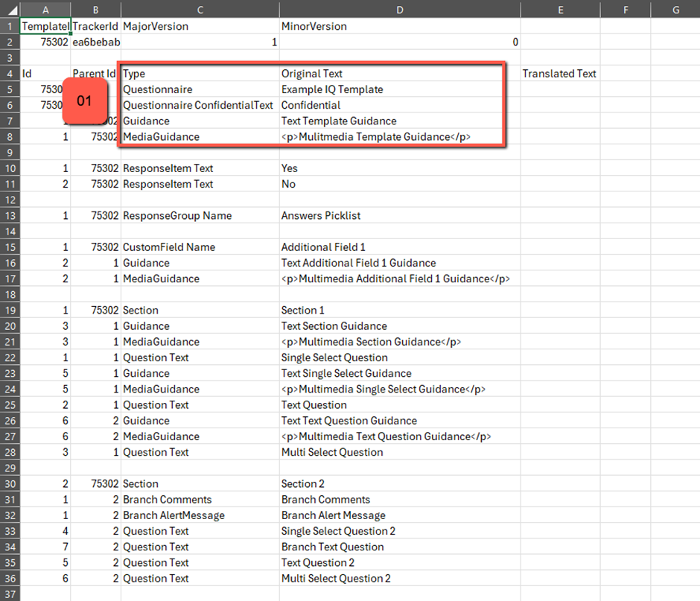Select the "Answers Picklist" cell
This screenshot has height=601, width=700.
coord(321,215)
